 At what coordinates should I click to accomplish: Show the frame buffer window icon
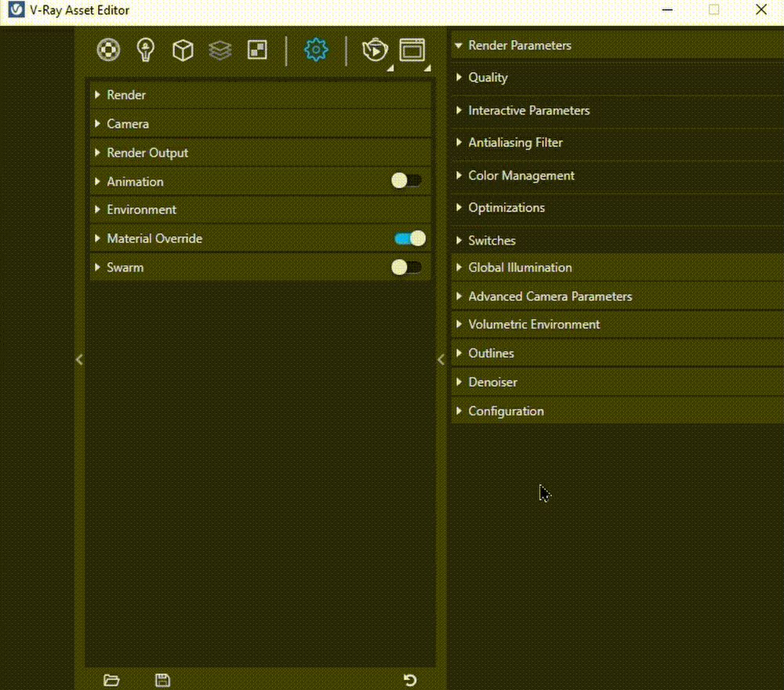click(x=412, y=50)
